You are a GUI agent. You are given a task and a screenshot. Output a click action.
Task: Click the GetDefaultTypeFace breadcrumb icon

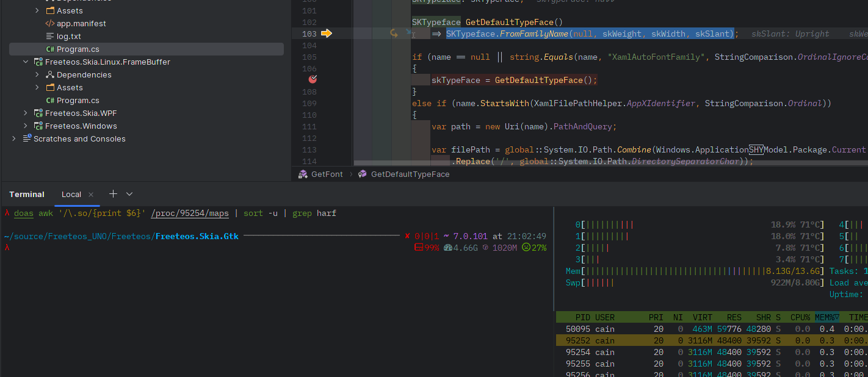pyautogui.click(x=361, y=174)
